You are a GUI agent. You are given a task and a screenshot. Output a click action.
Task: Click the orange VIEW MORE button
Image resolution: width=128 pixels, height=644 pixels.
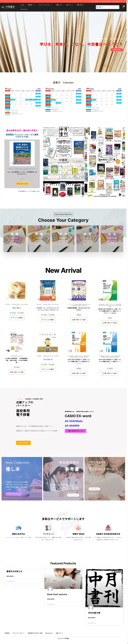click(23, 443)
